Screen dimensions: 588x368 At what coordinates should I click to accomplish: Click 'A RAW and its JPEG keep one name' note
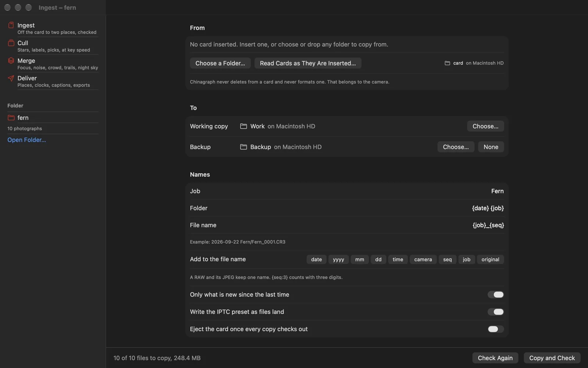pos(266,277)
